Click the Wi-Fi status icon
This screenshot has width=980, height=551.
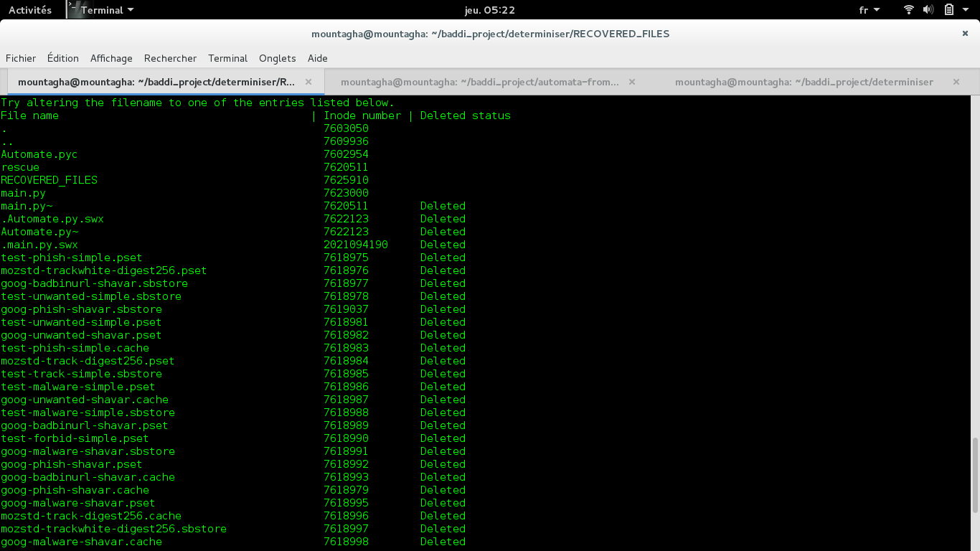pos(909,10)
